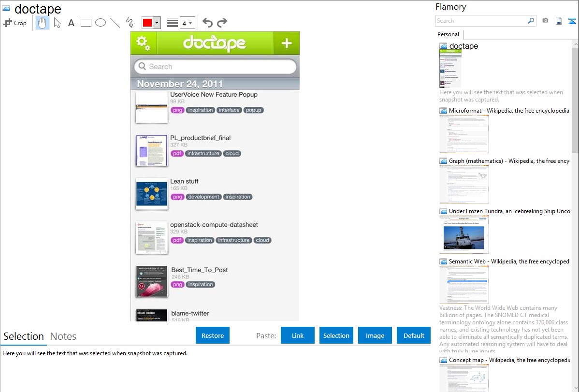Click the UserVoice New Feature Popup file name
Screen dimensions: 579x392
[214, 95]
